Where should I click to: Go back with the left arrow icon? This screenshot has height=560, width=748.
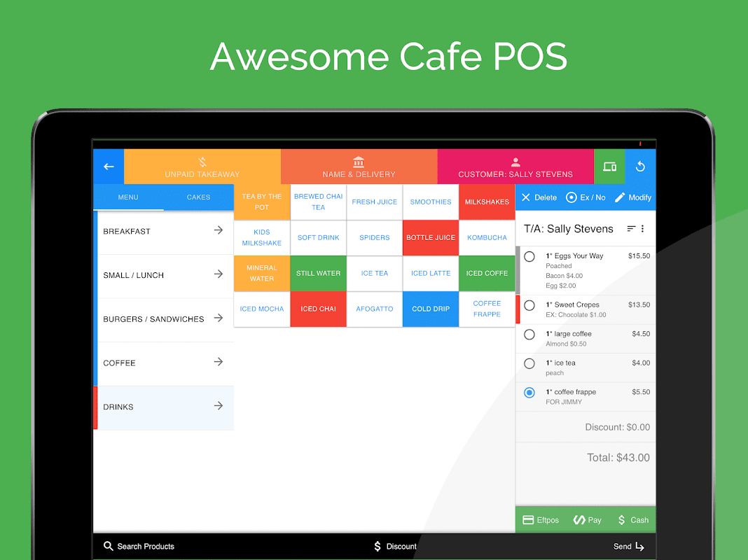[x=109, y=167]
